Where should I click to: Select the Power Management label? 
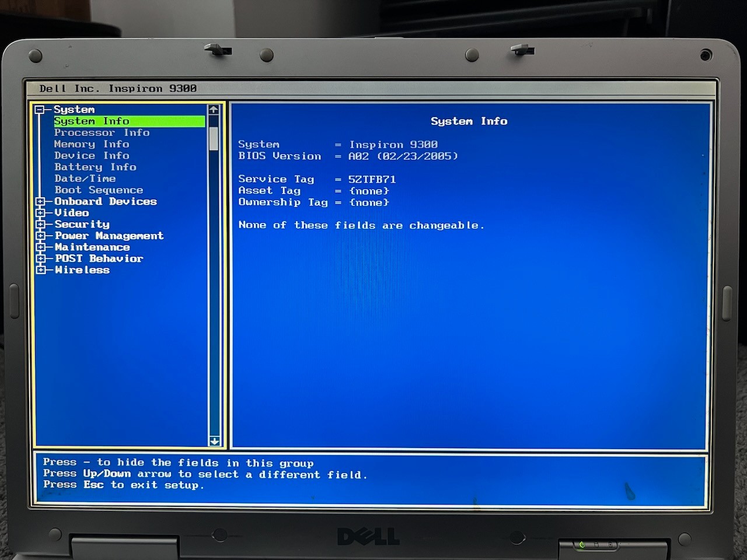click(x=109, y=236)
